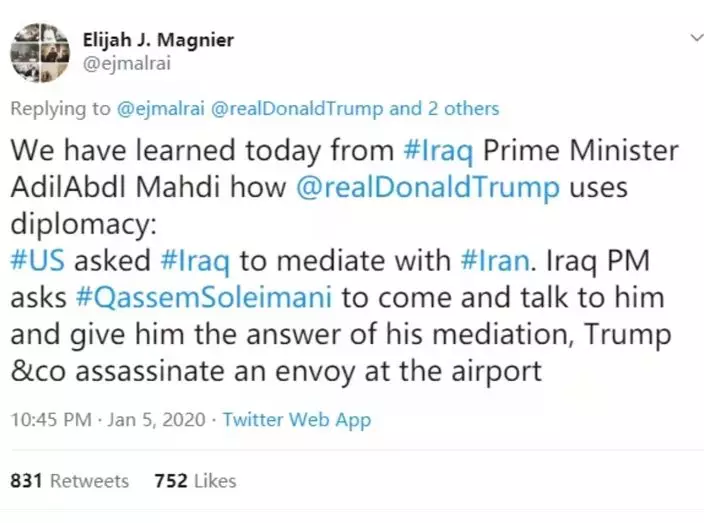Viewport: 704px width, 523px height.
Task: Open the #Iran hashtag
Action: point(496,262)
